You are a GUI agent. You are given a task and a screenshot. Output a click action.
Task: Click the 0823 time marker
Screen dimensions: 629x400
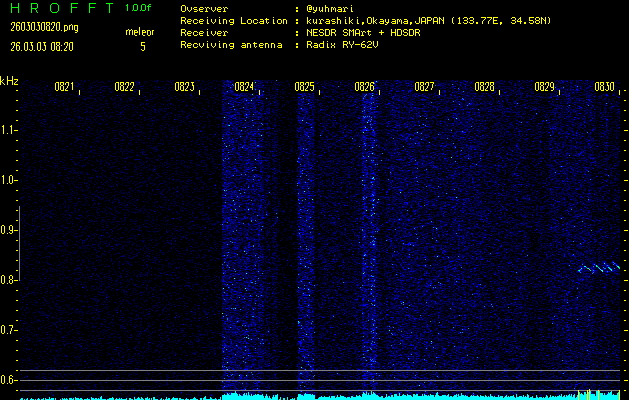(x=185, y=87)
